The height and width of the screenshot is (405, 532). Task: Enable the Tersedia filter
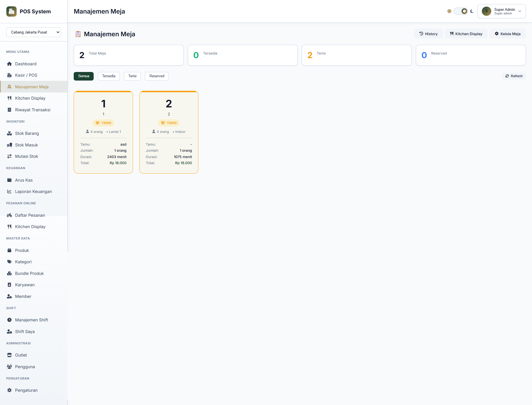coord(108,76)
